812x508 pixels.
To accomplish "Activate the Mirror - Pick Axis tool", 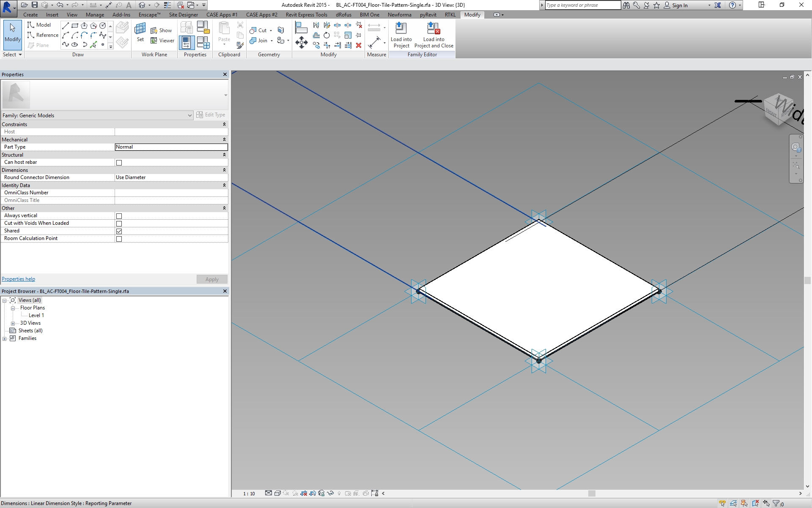I will point(316,25).
